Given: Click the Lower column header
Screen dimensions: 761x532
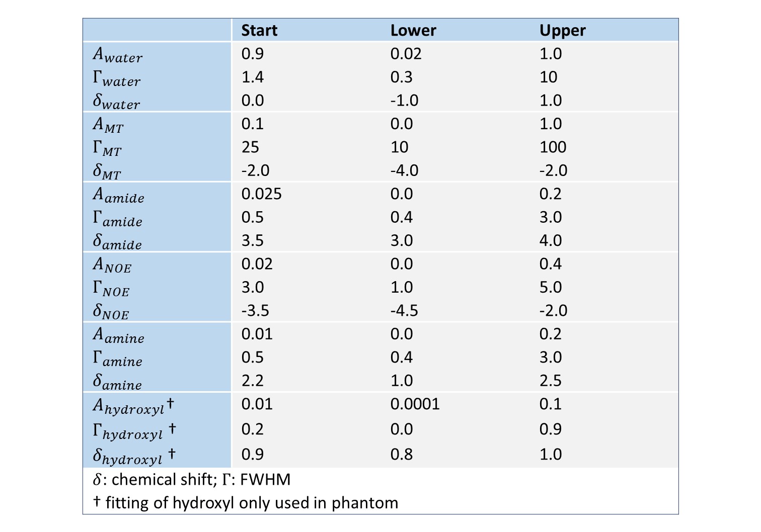Looking at the screenshot, I should point(413,31).
